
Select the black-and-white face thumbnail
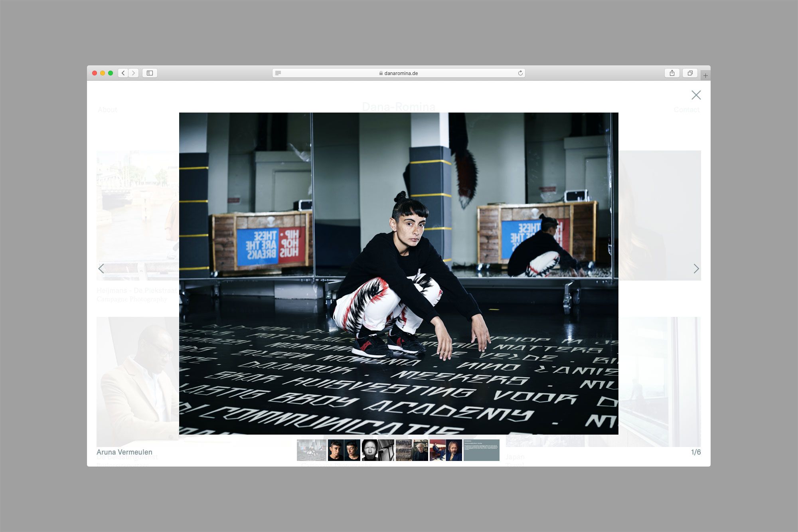pos(378,450)
